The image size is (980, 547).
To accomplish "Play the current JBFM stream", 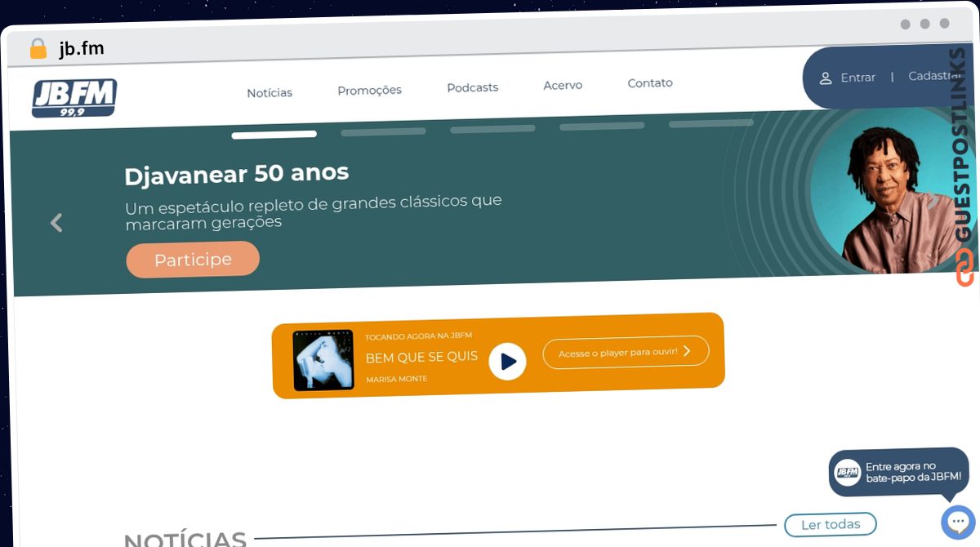I will click(507, 360).
